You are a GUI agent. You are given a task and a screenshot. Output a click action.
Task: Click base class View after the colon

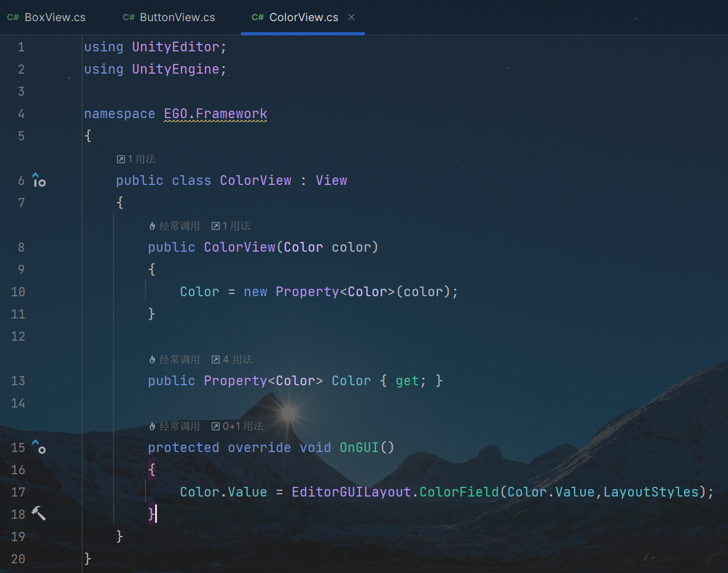coord(331,180)
